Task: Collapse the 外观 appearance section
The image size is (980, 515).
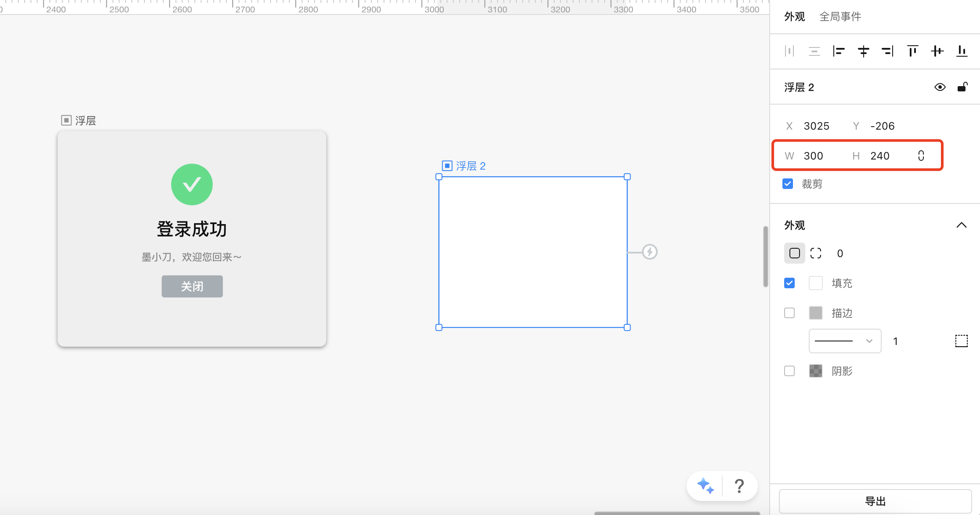Action: (x=961, y=225)
